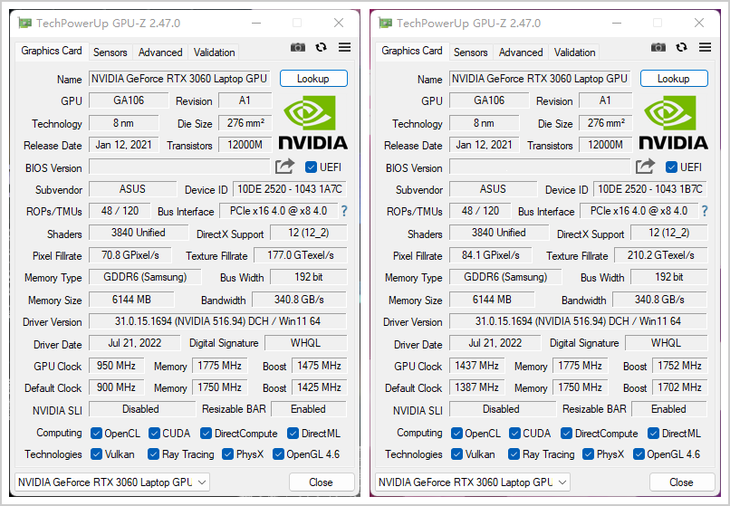Select Graphics Card tab in left window
This screenshot has width=730, height=506.
(x=51, y=51)
